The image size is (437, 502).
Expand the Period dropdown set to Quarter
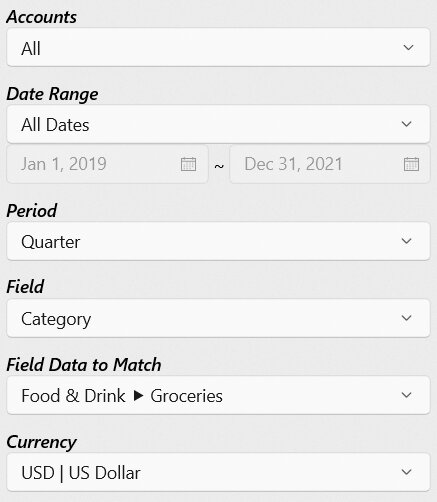coord(218,241)
